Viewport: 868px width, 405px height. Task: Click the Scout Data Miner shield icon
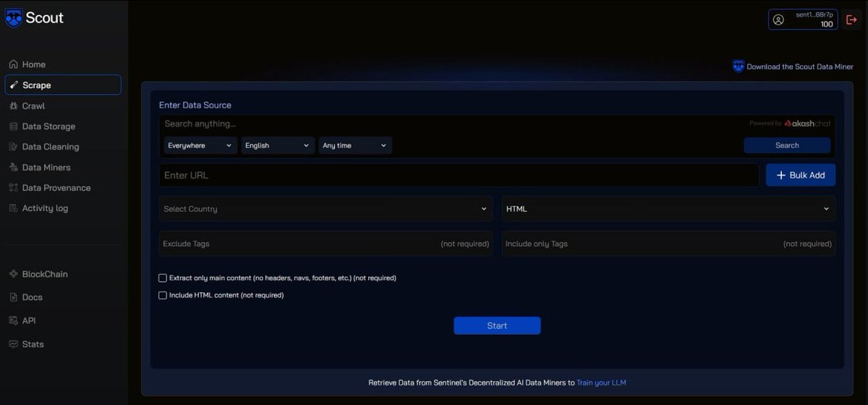click(739, 67)
